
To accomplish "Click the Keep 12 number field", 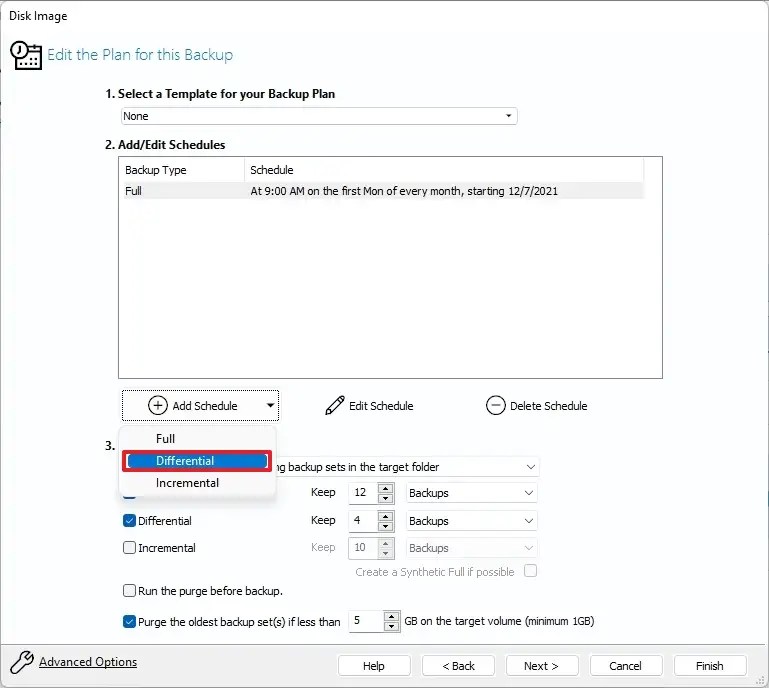I will (x=363, y=493).
